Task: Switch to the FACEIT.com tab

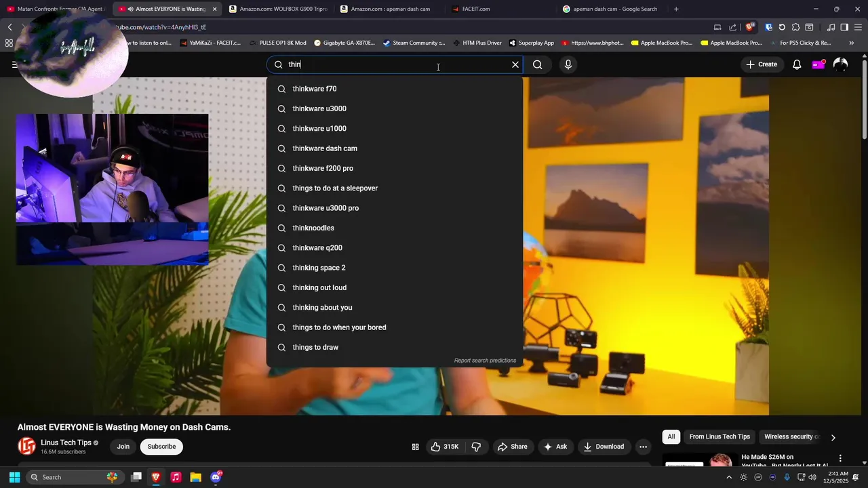Action: pyautogui.click(x=502, y=9)
